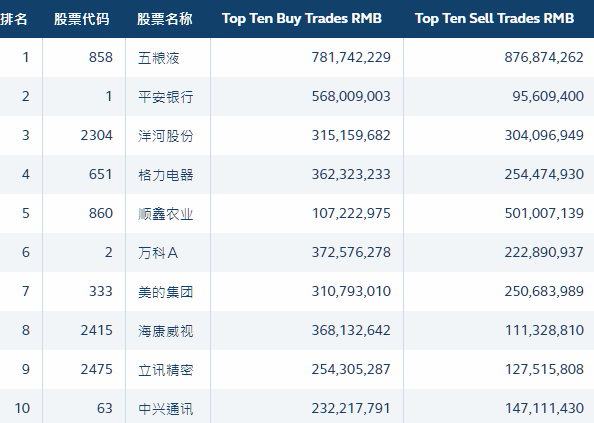Select the 顺鑫农业 row name

point(166,214)
